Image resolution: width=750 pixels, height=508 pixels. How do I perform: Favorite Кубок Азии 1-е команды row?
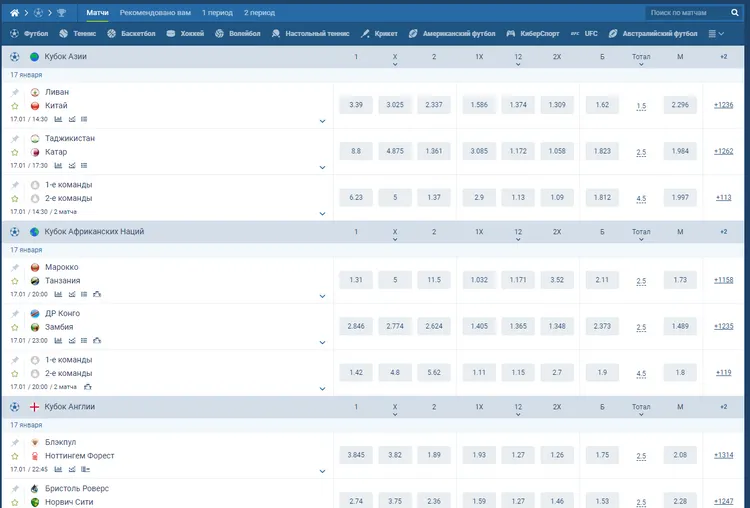click(x=15, y=199)
